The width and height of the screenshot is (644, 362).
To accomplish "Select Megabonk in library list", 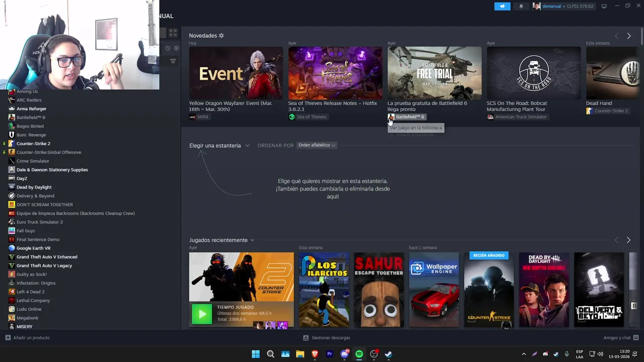I will tap(27, 318).
